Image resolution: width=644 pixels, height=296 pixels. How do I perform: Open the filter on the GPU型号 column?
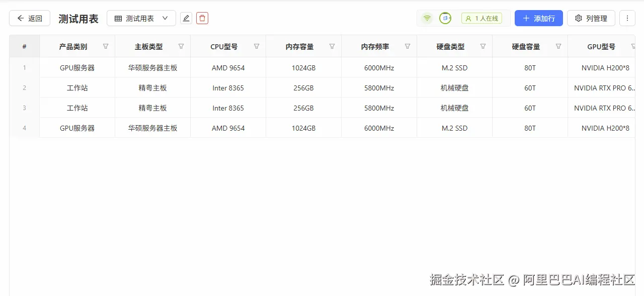tap(632, 46)
